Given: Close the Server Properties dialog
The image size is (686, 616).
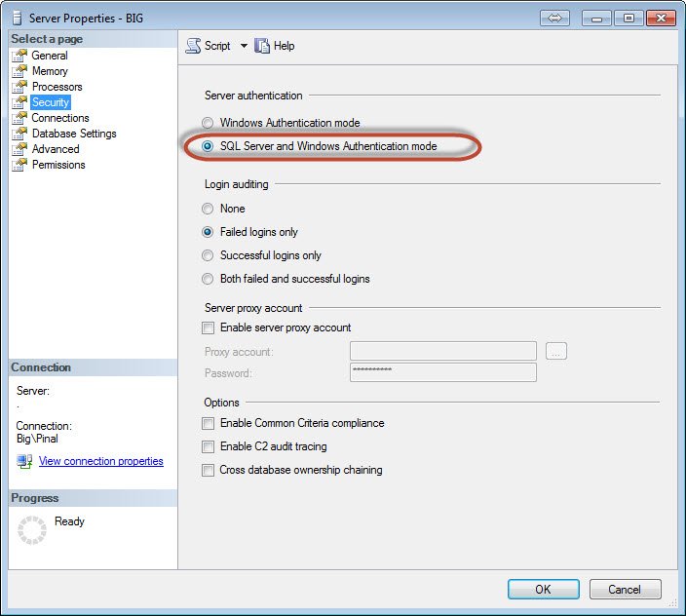Looking at the screenshot, I should 661,19.
